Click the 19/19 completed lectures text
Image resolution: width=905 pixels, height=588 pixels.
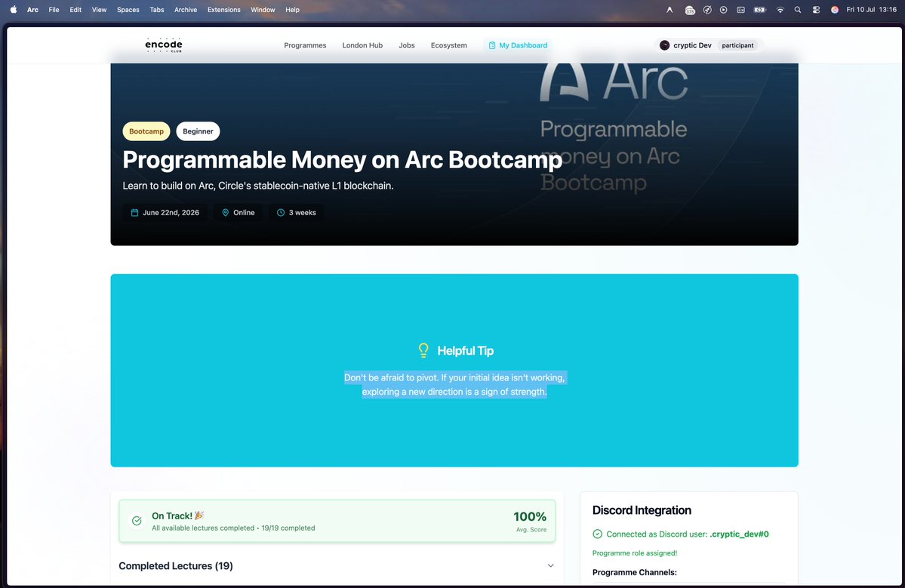click(x=288, y=528)
